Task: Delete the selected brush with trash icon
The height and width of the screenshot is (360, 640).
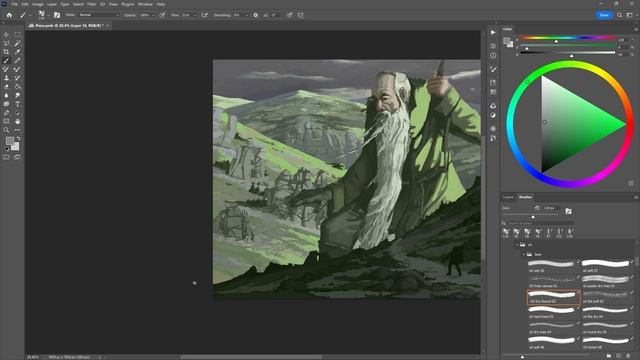Action: [628, 356]
